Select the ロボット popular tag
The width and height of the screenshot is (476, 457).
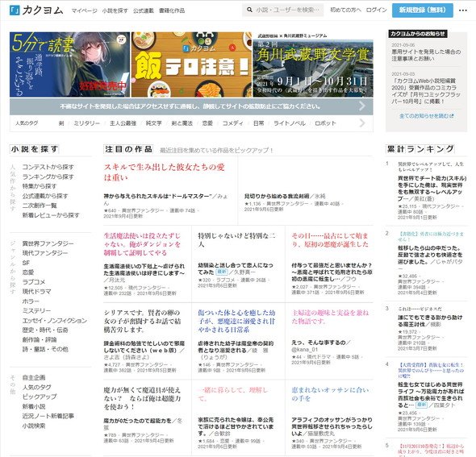(325, 123)
